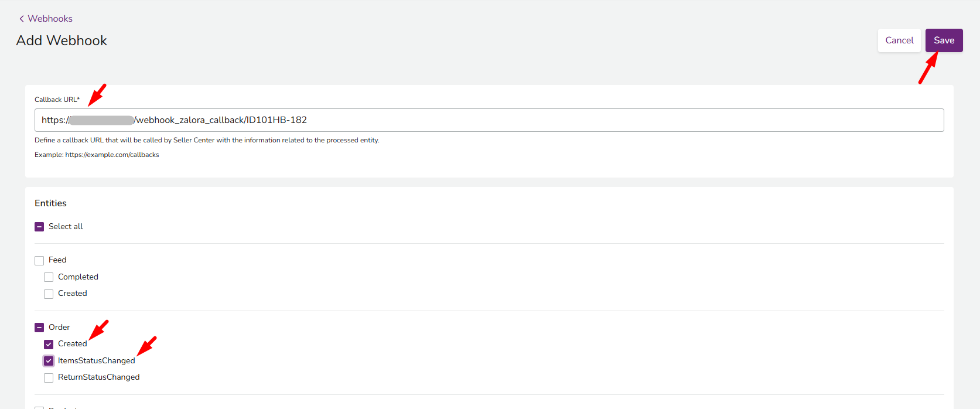
Task: Toggle the Order parent checkbox
Action: click(x=39, y=328)
